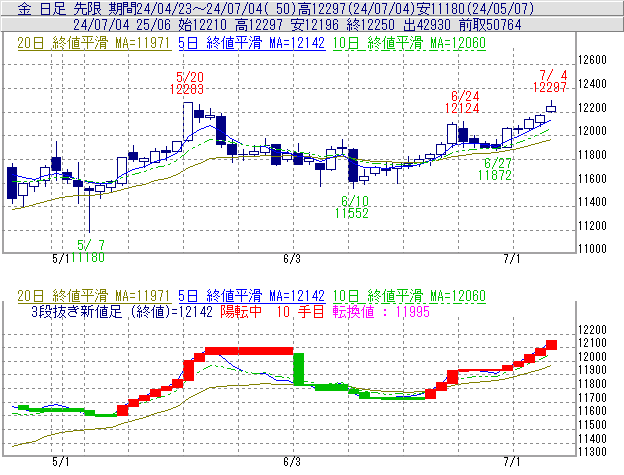Click lower chart 11300 axis label
Viewport: 624px width, 475px height.
(x=592, y=452)
